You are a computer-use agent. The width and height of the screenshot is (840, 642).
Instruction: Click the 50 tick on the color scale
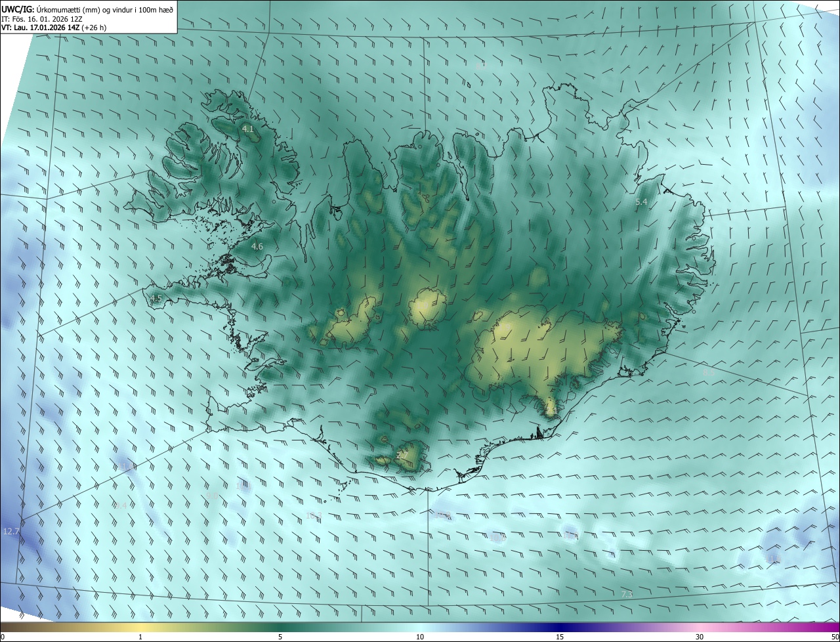[x=835, y=637]
